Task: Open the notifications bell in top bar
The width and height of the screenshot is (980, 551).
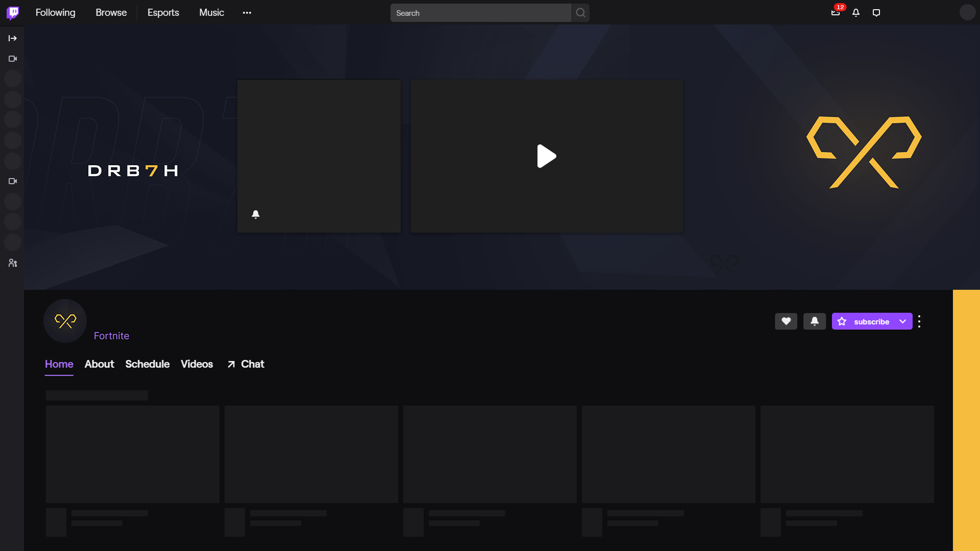Action: 856,13
